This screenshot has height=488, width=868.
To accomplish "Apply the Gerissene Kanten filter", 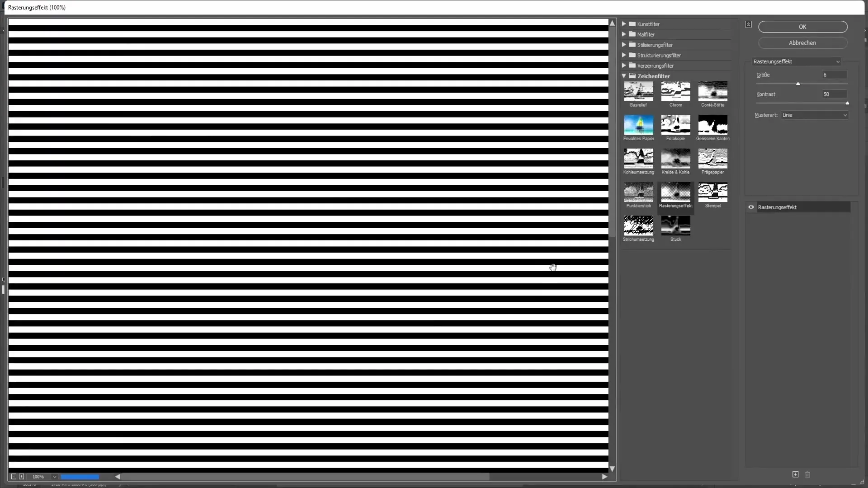I will click(x=712, y=125).
